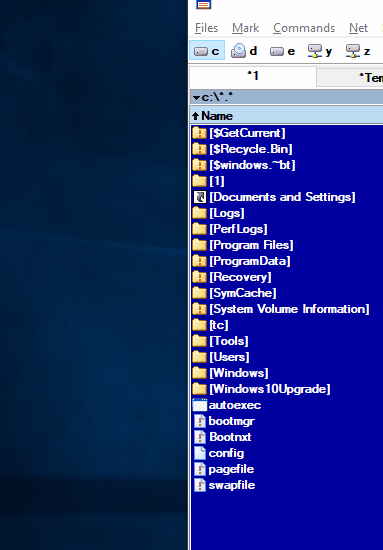Click the folder icon for [1]
383x550 pixels.
coord(200,181)
